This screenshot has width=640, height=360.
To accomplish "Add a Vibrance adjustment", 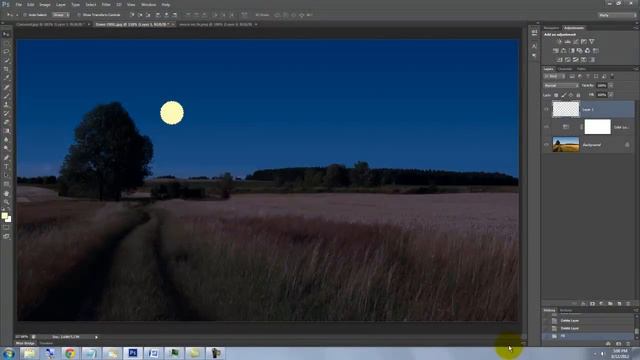I will [592, 41].
